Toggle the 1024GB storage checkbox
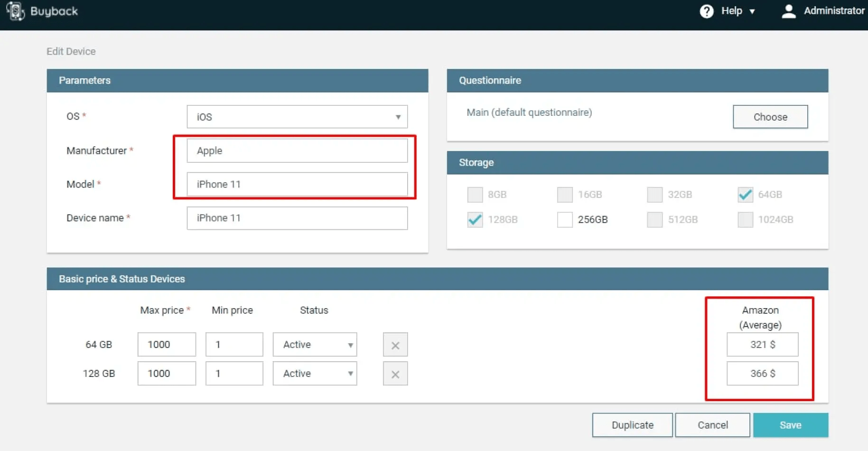 [x=745, y=220]
